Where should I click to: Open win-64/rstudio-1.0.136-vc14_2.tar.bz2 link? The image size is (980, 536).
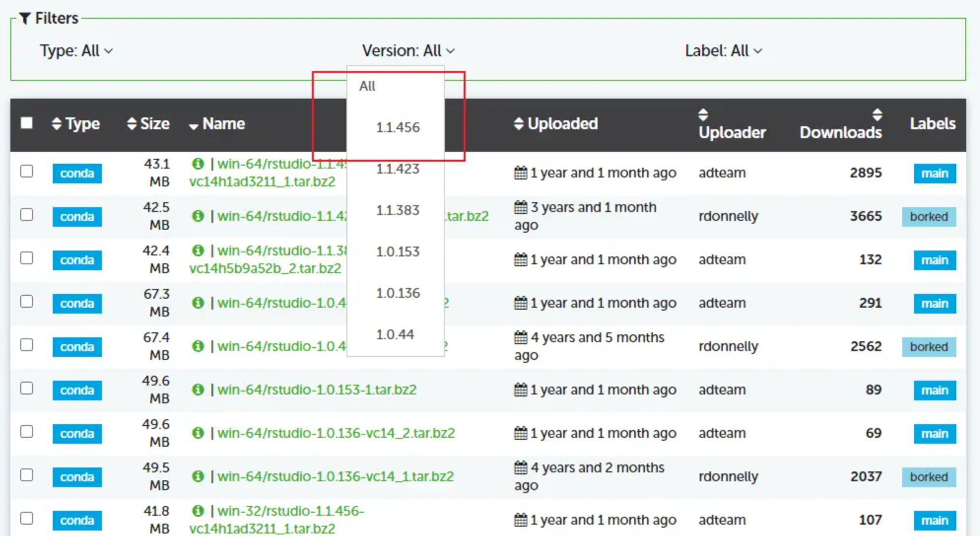tap(336, 433)
